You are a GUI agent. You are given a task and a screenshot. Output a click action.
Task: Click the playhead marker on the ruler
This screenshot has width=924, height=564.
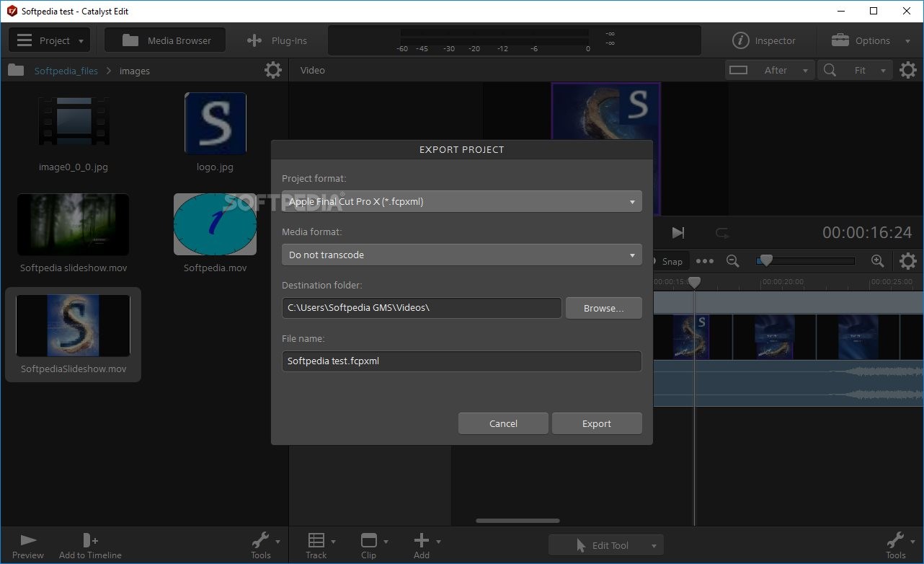click(x=694, y=283)
